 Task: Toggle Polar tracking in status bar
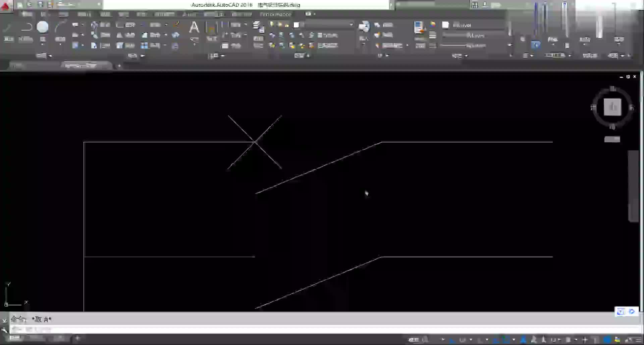[463, 340]
